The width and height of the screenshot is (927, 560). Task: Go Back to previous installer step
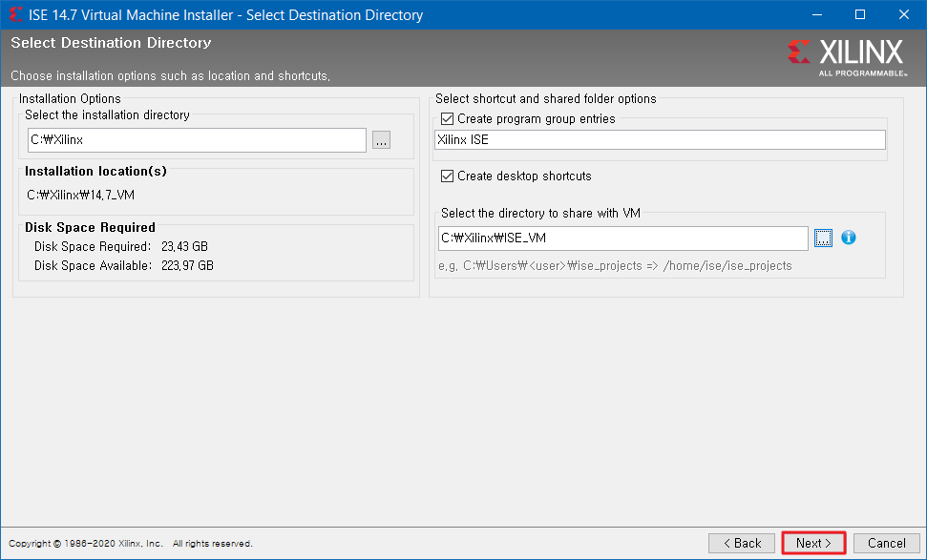pos(742,543)
